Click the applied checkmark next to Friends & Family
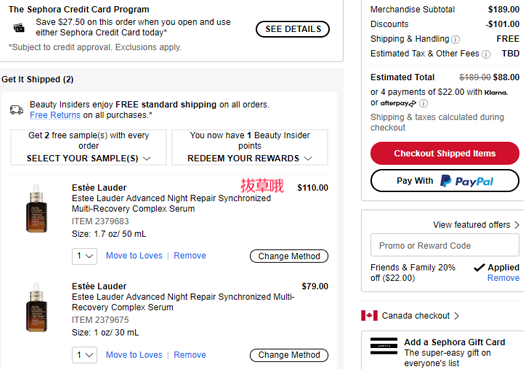Viewport: 524px width, 371px height. [479, 267]
